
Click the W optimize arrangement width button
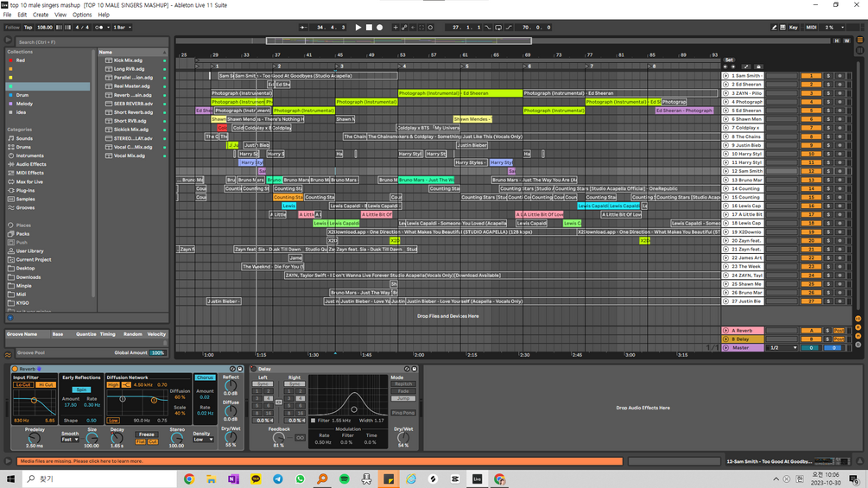point(846,41)
